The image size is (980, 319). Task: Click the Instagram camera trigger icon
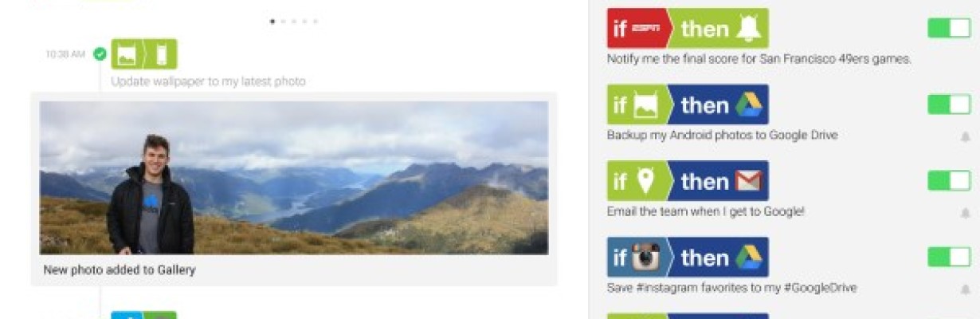(646, 258)
